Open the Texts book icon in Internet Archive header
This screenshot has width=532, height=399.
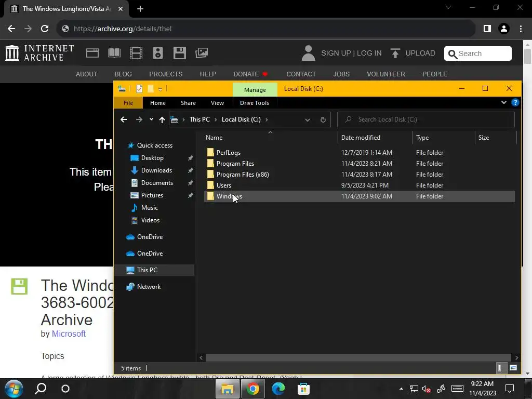click(x=114, y=54)
